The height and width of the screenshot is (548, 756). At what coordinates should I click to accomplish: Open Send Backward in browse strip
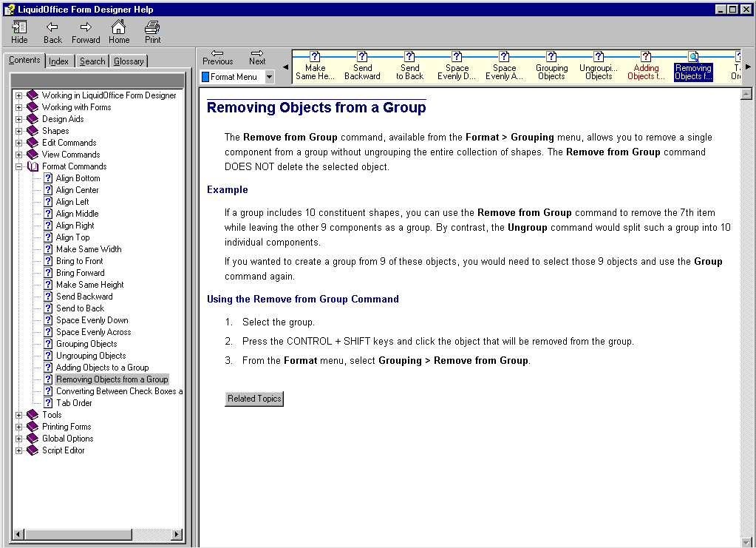tap(362, 67)
